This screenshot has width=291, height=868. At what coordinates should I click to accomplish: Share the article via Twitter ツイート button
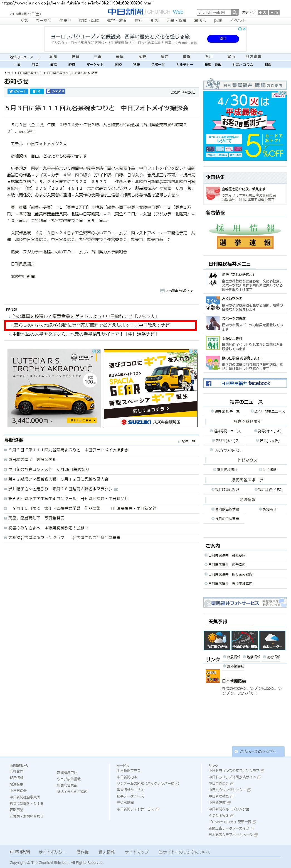point(18,91)
